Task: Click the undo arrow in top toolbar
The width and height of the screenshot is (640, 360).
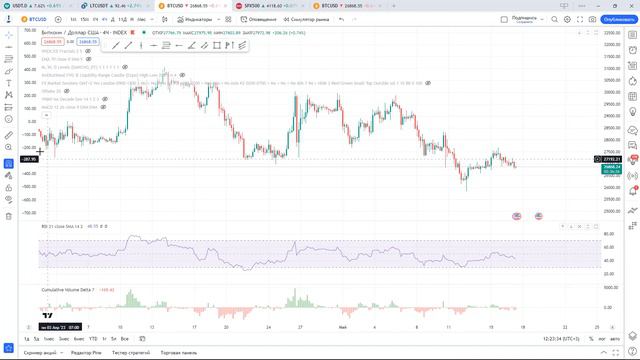Action: point(341,19)
